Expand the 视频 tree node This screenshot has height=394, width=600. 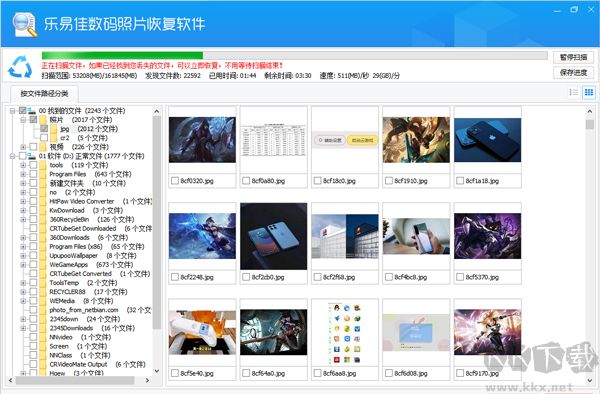click(23, 147)
